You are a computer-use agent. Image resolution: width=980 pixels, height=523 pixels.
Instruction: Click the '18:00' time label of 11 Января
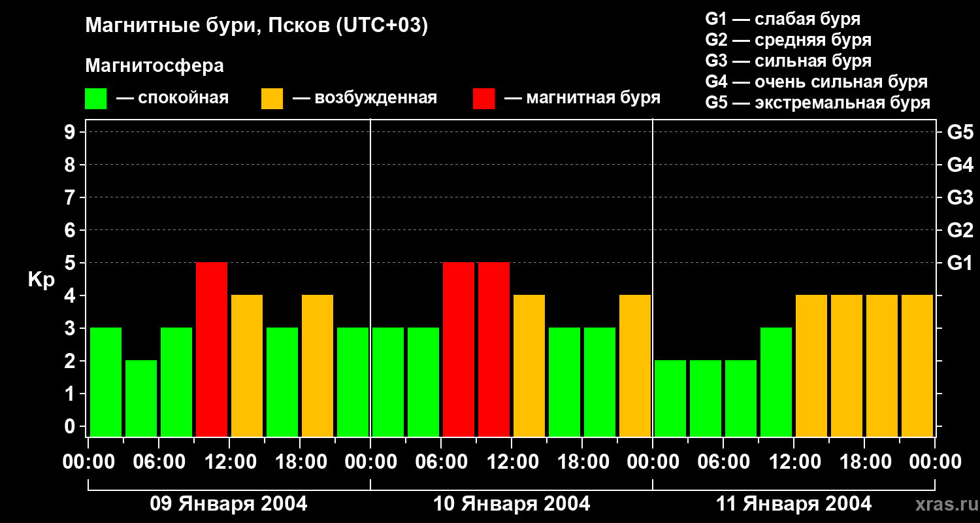coord(864,462)
